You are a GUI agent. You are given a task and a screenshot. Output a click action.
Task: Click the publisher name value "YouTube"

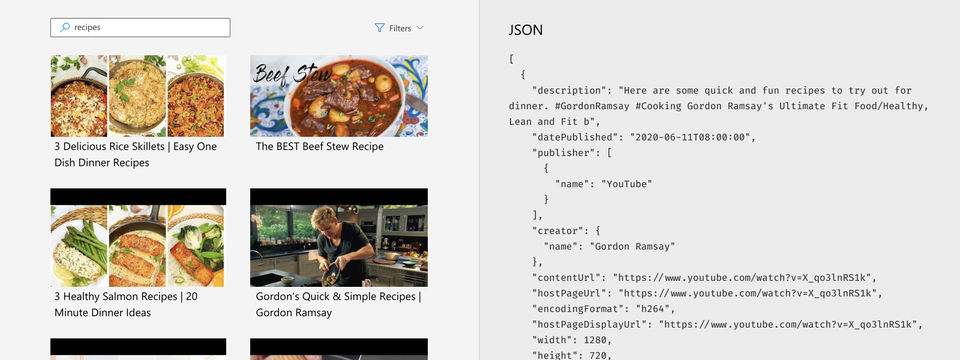coord(627,184)
